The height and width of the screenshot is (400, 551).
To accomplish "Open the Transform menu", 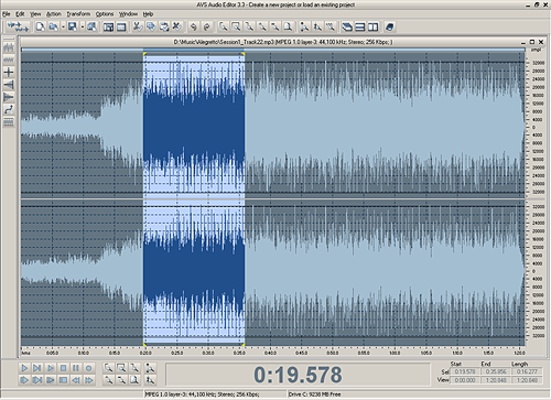I will (78, 14).
